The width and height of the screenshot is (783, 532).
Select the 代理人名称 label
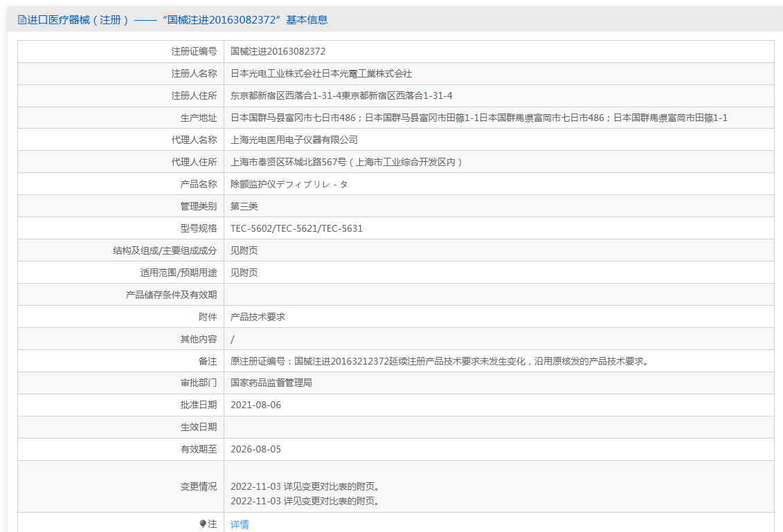point(195,140)
